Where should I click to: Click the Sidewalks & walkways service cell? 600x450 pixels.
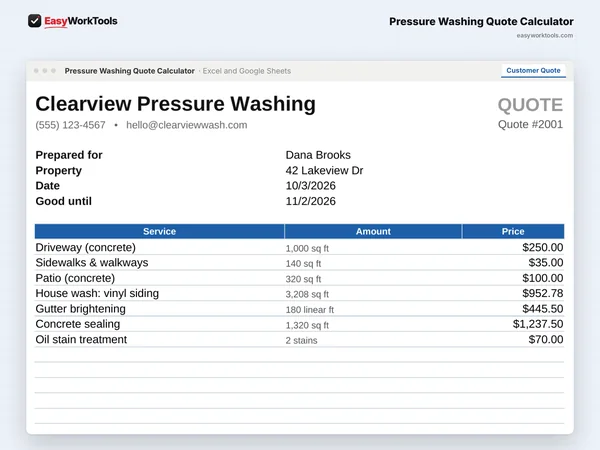[x=159, y=262]
